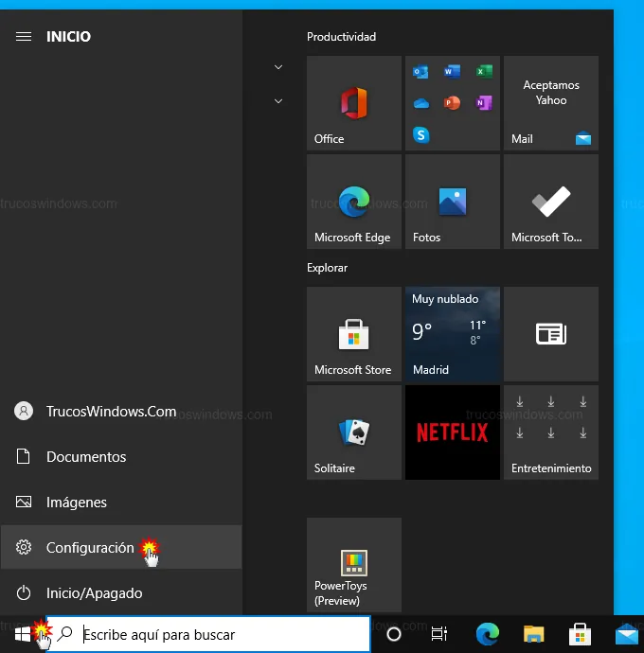Screen dimensions: 644x653
Task: Open the Office tile
Action: pyautogui.click(x=353, y=102)
